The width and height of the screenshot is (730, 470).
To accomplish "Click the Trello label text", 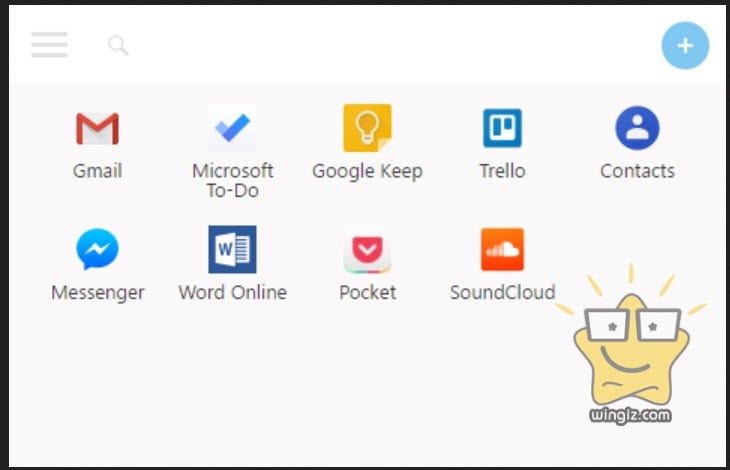I will click(502, 171).
